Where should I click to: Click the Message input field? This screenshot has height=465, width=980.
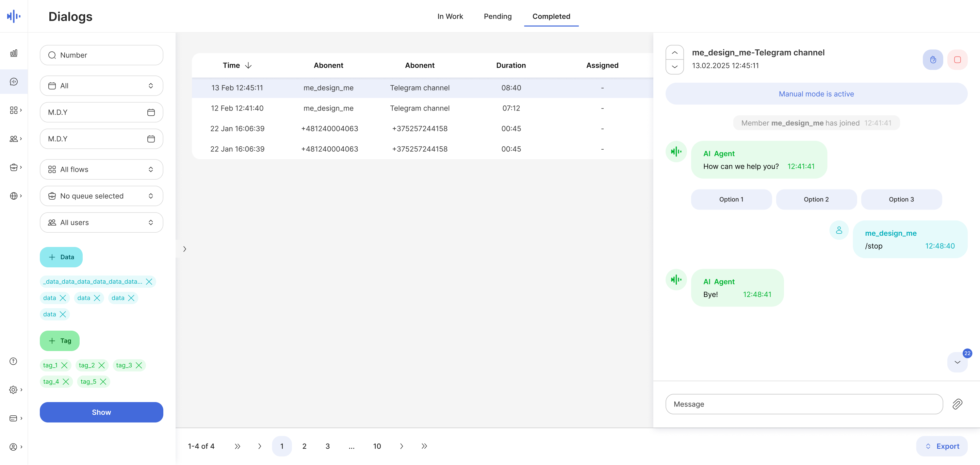click(804, 404)
